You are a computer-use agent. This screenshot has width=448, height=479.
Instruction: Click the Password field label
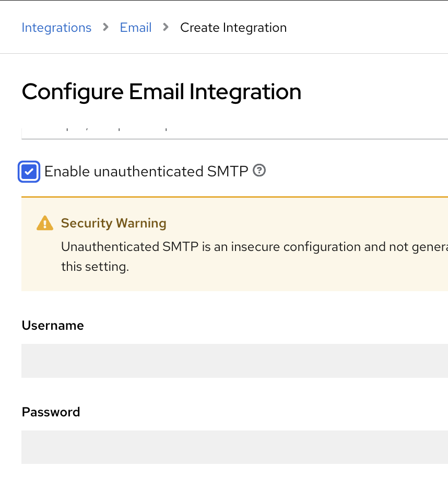51,412
